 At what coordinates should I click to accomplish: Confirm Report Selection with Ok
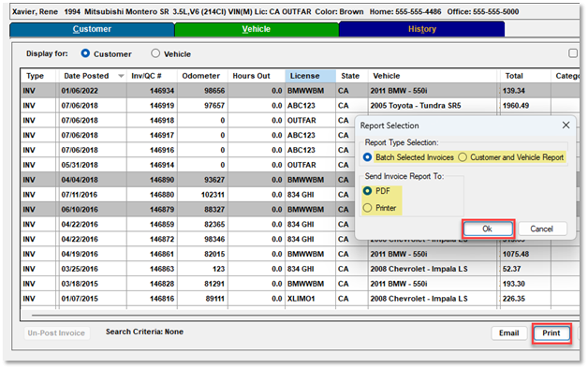pos(488,229)
